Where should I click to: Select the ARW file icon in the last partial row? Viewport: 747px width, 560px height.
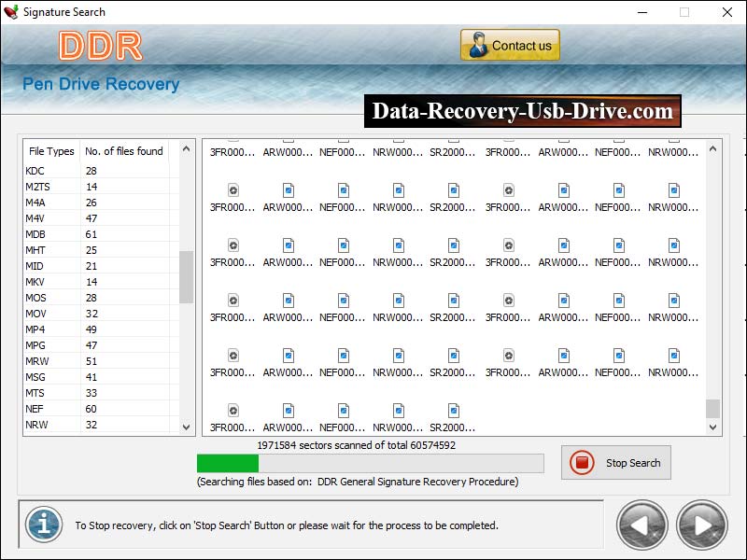tap(289, 411)
